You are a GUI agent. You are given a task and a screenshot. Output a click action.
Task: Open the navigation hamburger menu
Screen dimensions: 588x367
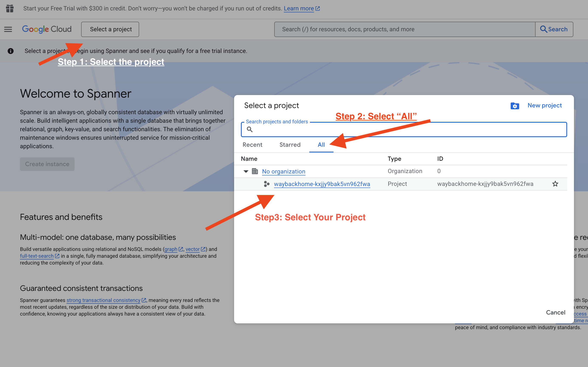click(x=8, y=29)
